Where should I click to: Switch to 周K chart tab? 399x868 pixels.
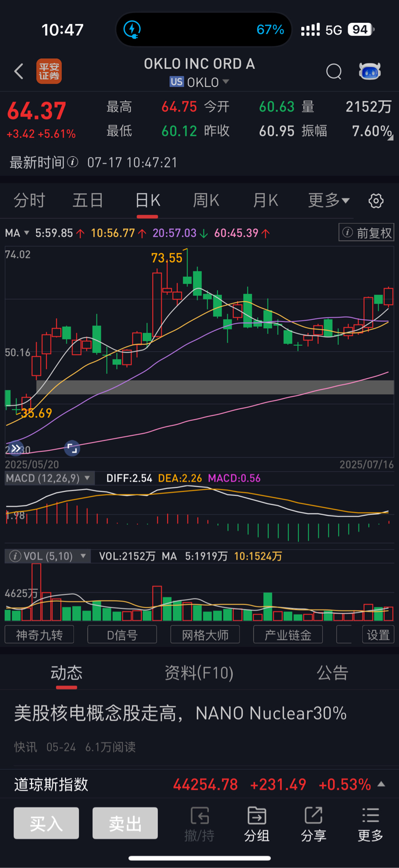click(206, 200)
